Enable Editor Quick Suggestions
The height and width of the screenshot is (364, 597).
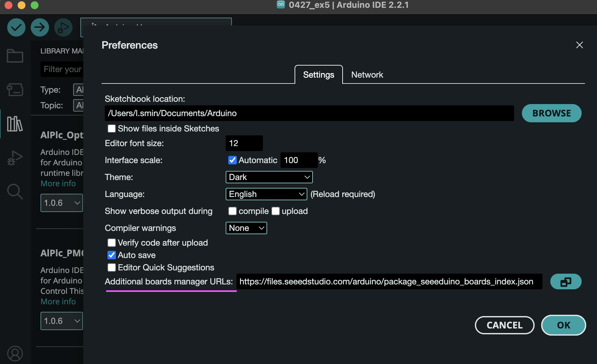pos(112,267)
